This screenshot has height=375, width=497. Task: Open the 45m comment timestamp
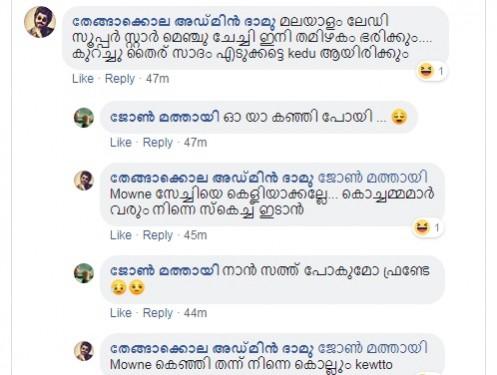[x=195, y=235]
